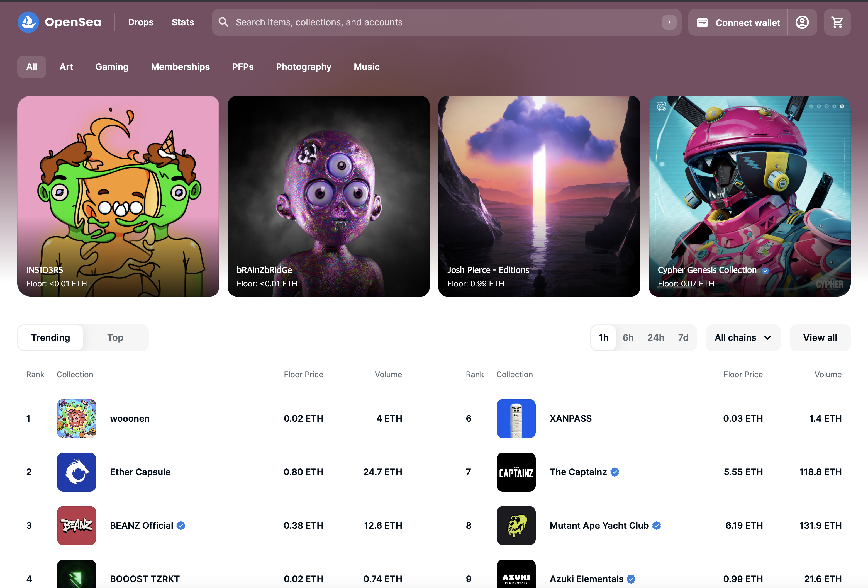Open the Drops page

pyautogui.click(x=140, y=22)
